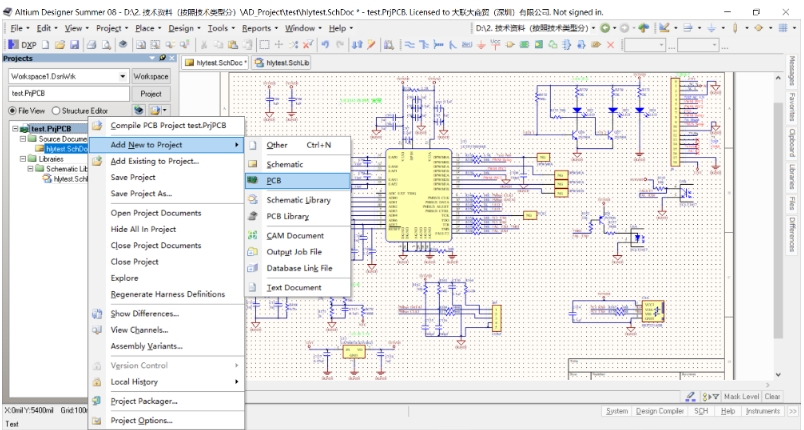Collapse the Schematic Library subfolder
The width and height of the screenshot is (804, 430).
pos(30,169)
